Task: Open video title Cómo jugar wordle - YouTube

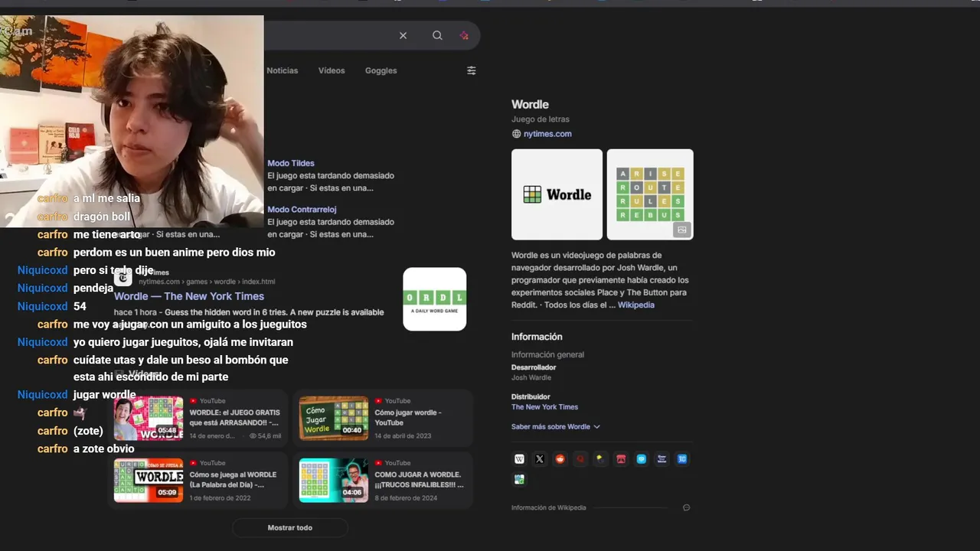Action: pyautogui.click(x=408, y=418)
